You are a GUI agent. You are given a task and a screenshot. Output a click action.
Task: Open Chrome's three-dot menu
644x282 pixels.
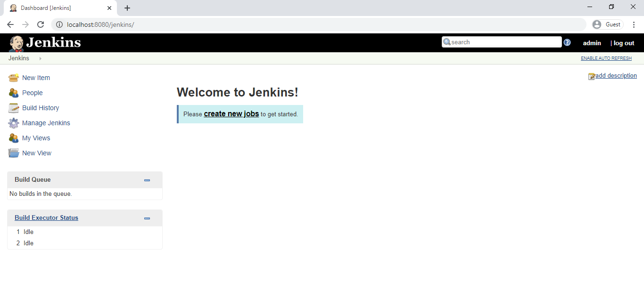634,24
